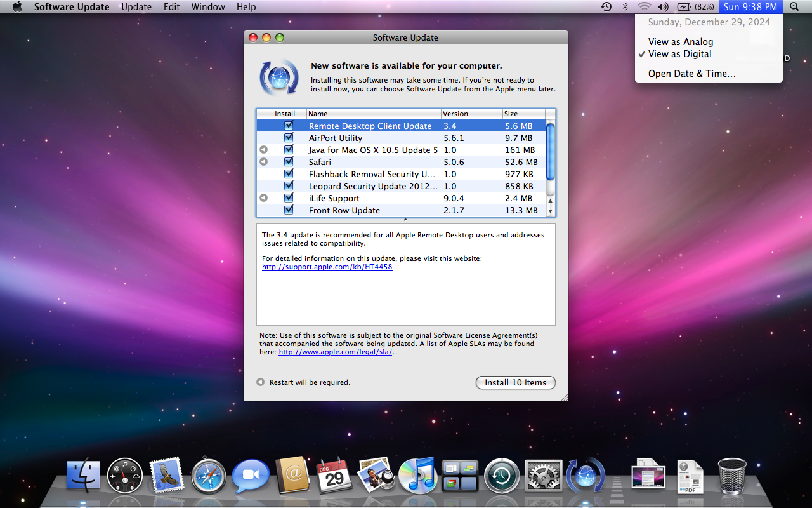Click the list scrollbar down arrow
812x508 pixels.
click(x=550, y=211)
